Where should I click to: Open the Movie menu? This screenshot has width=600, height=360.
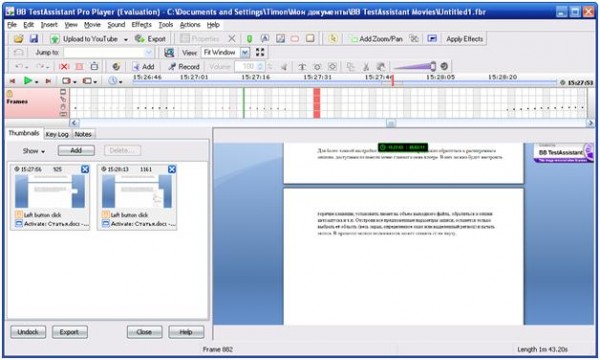pos(92,25)
